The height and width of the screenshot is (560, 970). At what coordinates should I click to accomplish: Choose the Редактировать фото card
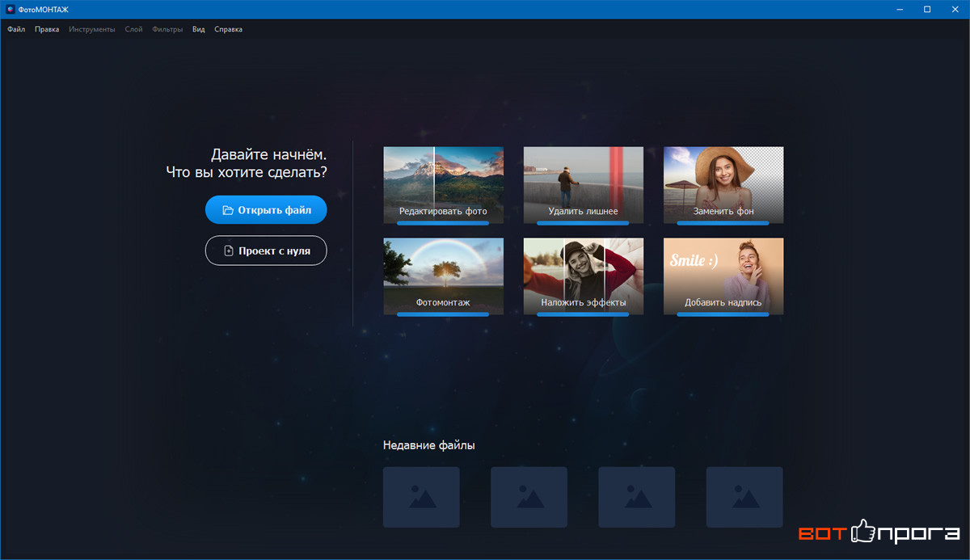[443, 185]
